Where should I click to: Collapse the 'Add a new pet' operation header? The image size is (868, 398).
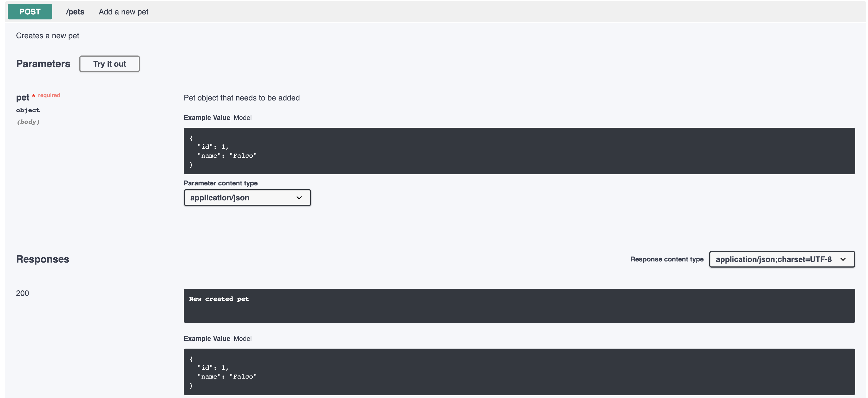tap(123, 11)
